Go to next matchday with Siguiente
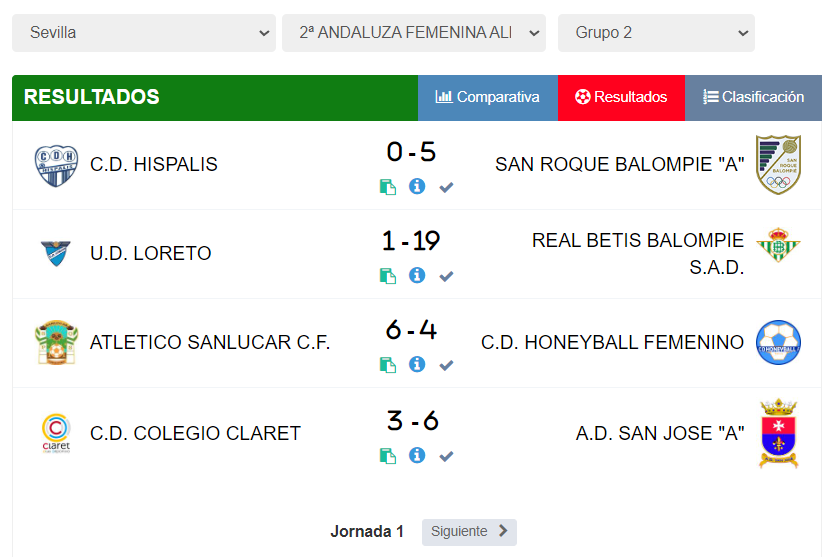This screenshot has width=831, height=557. pos(469,532)
